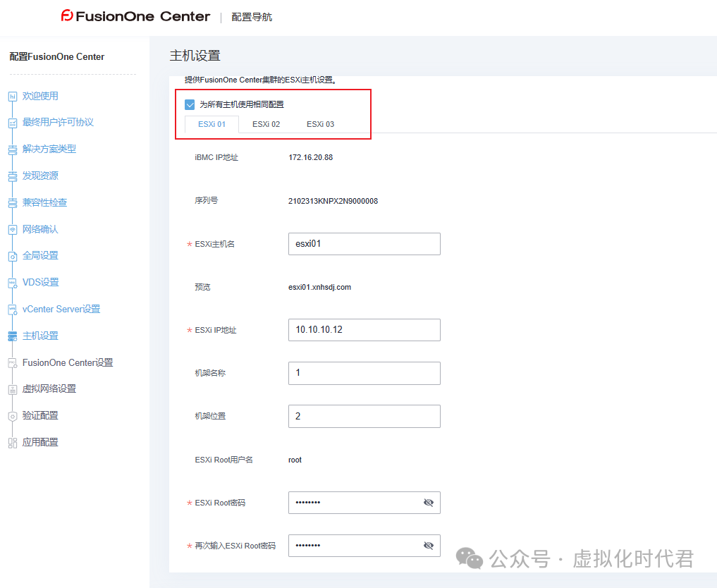The height and width of the screenshot is (588, 717).
Task: Click the 网络确认 wifi step icon
Action: (x=13, y=230)
